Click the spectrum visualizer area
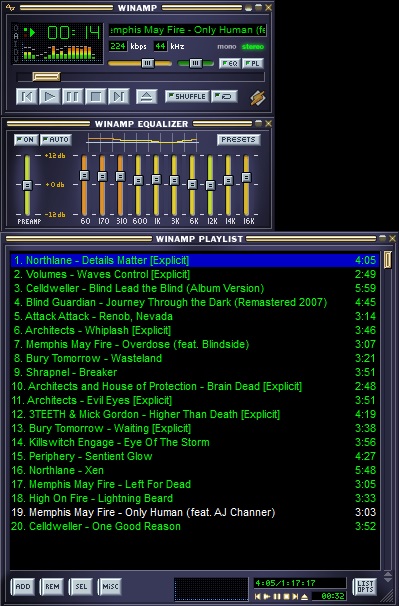 [59, 52]
